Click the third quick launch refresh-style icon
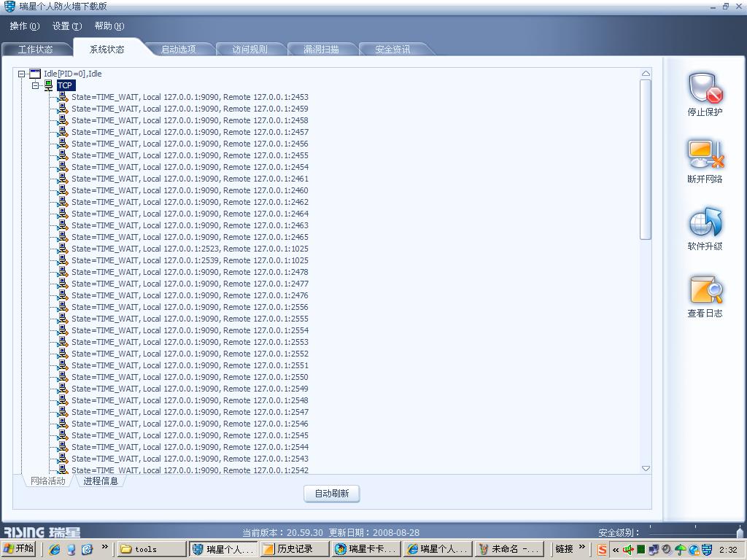The width and height of the screenshot is (747, 560). 87,549
